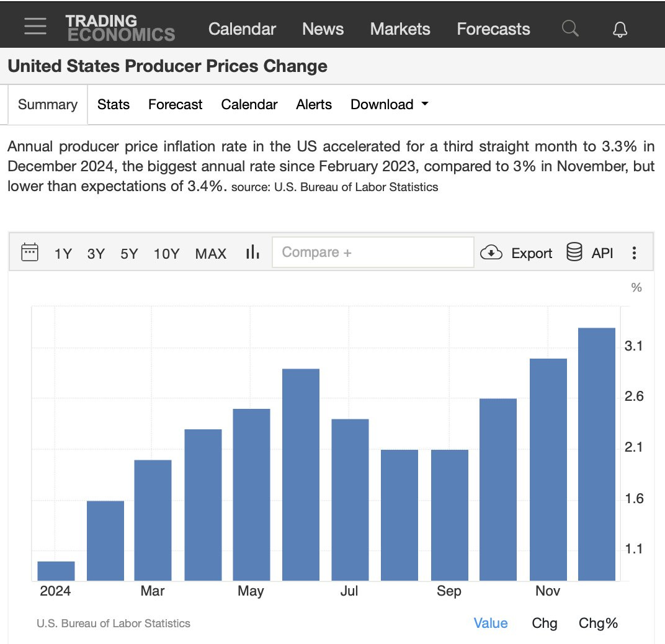Screen dimensions: 665x644
Task: Click the Jul x-axis label
Action: pos(349,591)
